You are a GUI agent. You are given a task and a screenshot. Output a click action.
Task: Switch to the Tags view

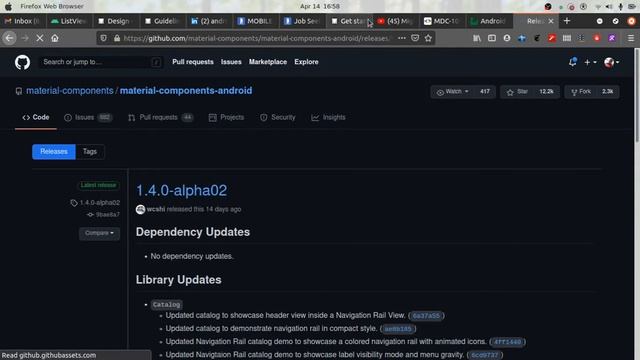[90, 152]
